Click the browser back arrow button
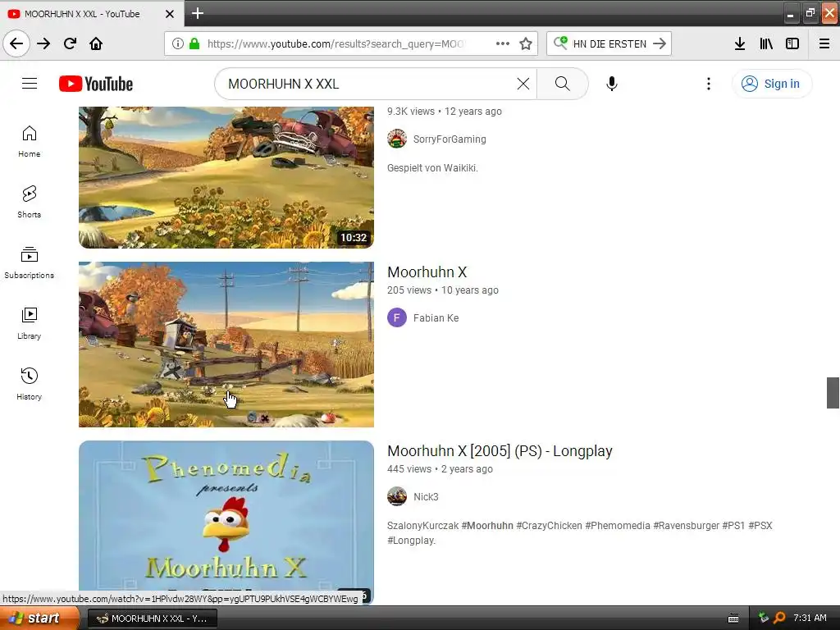This screenshot has width=840, height=630. tap(16, 43)
